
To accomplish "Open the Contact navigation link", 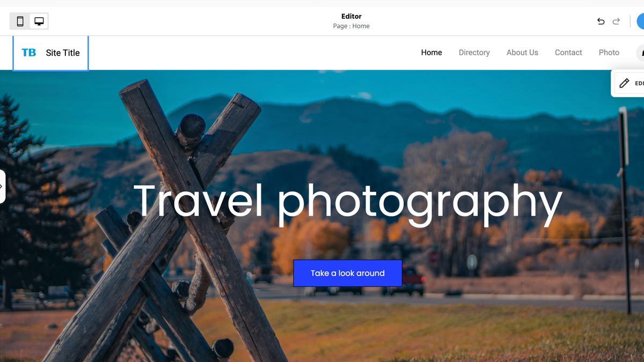I will pos(568,53).
